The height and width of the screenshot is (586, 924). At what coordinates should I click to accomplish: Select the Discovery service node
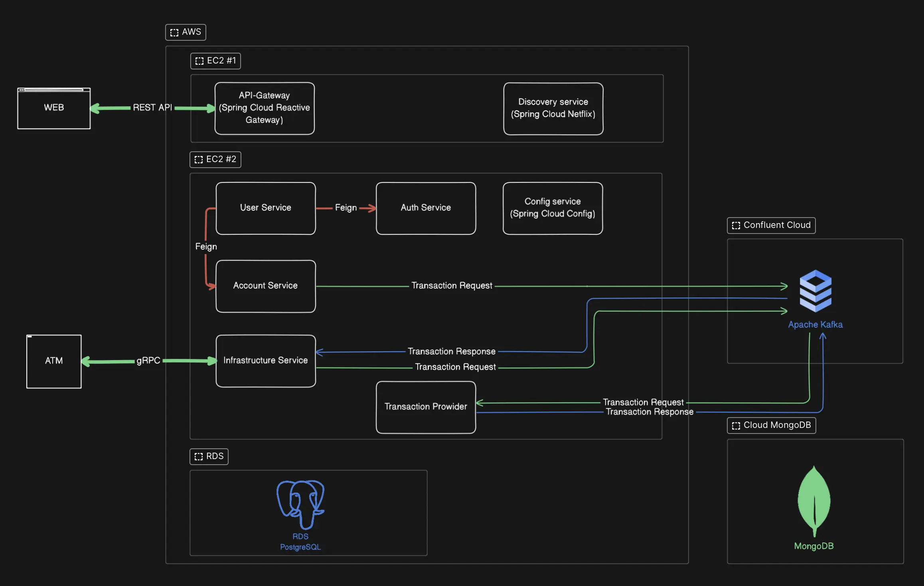click(x=553, y=109)
